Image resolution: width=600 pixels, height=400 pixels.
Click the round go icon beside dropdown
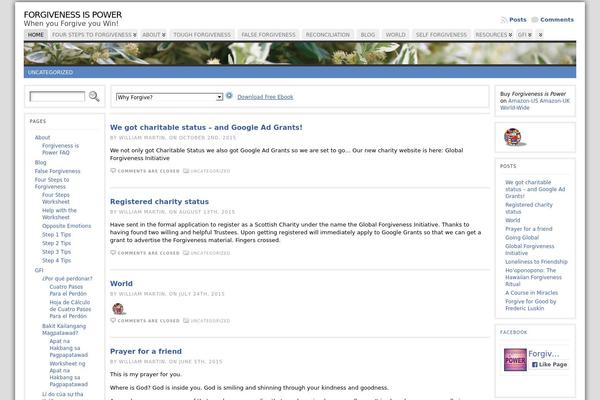pos(229,96)
